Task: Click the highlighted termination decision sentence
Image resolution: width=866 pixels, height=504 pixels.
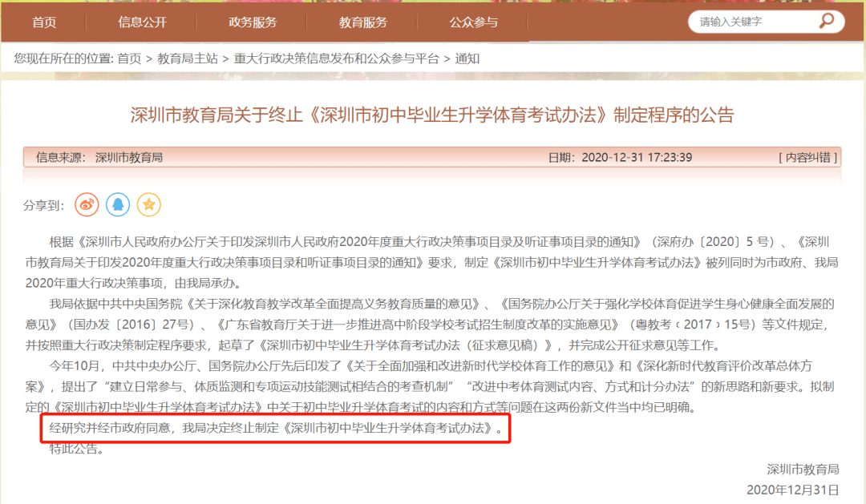Action: pos(276,429)
